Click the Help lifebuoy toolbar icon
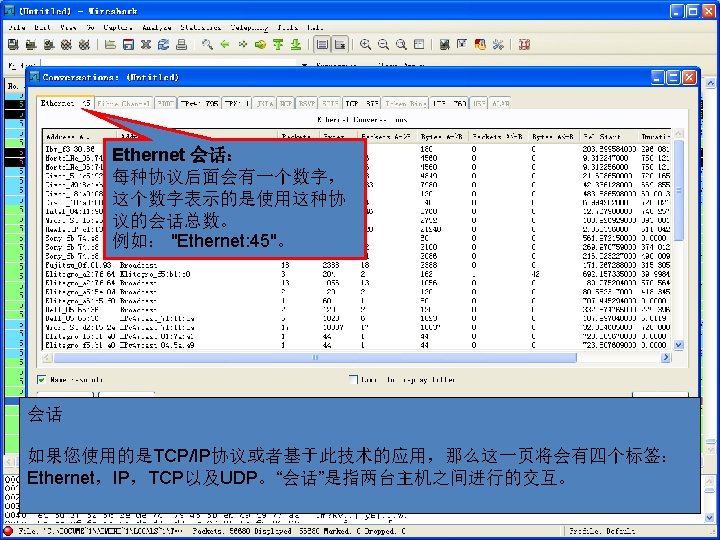720x540 pixels. click(x=524, y=45)
